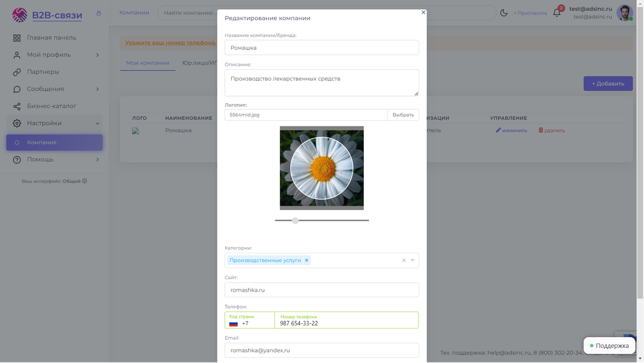The width and height of the screenshot is (644, 363).
Task: Click Выбрать logo file button
Action: pos(403,115)
